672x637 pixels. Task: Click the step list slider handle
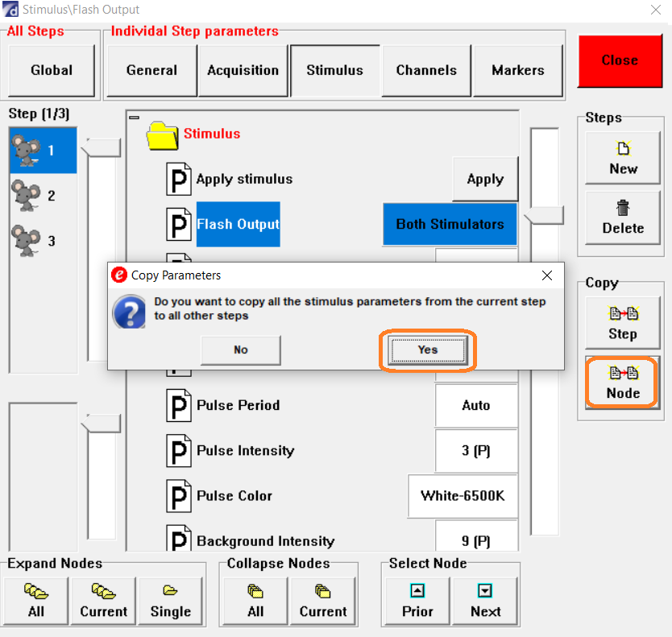point(102,148)
